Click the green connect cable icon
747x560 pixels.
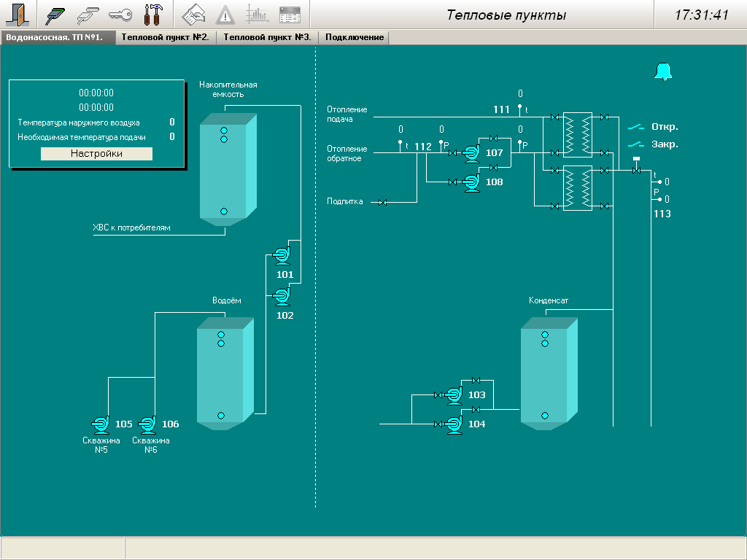[56, 15]
